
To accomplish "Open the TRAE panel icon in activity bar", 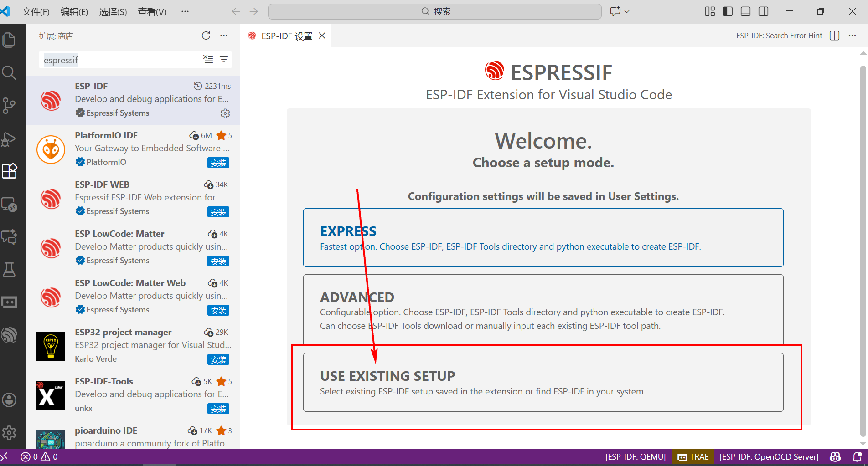I will click(9, 302).
